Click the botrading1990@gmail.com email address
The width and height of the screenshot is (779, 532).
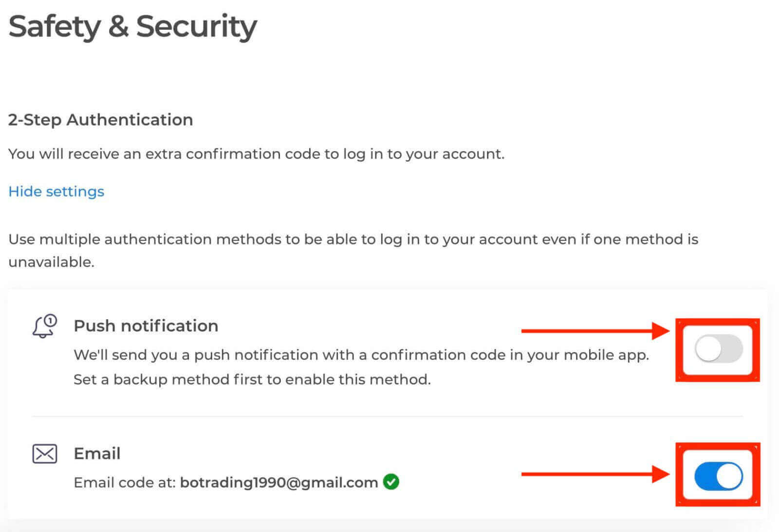[x=278, y=482]
